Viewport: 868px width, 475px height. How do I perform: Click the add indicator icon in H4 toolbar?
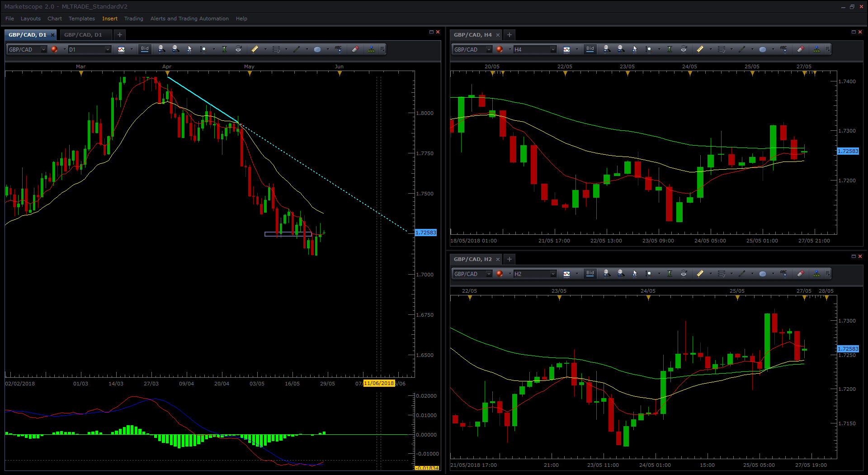[x=607, y=49]
